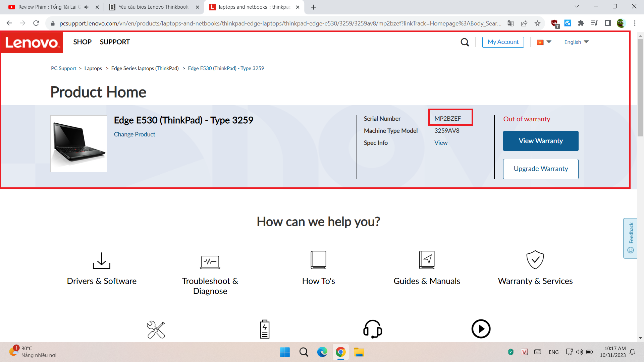Image resolution: width=644 pixels, height=362 pixels.
Task: Click the circular play video icon
Action: pyautogui.click(x=481, y=329)
